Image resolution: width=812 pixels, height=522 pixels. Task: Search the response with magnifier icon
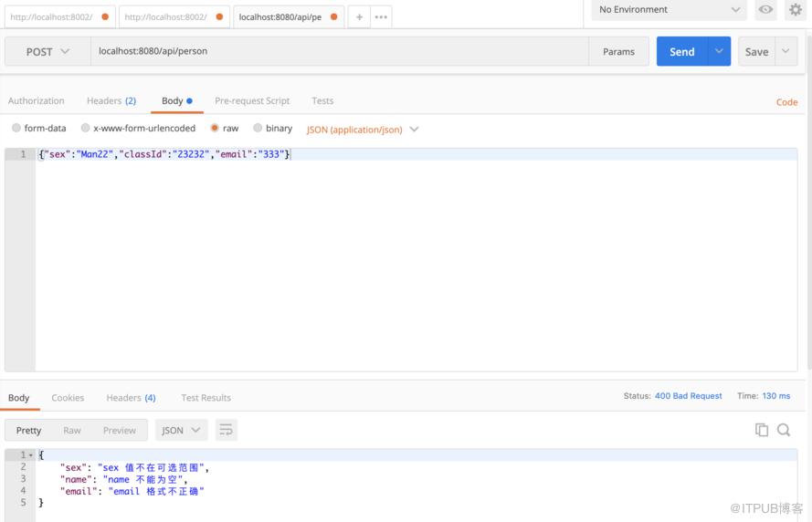[x=784, y=430]
